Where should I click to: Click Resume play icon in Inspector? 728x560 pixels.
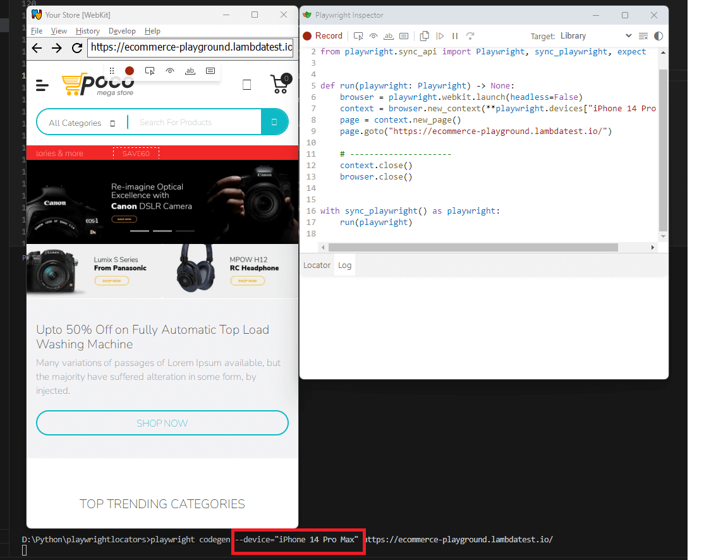[x=440, y=36]
